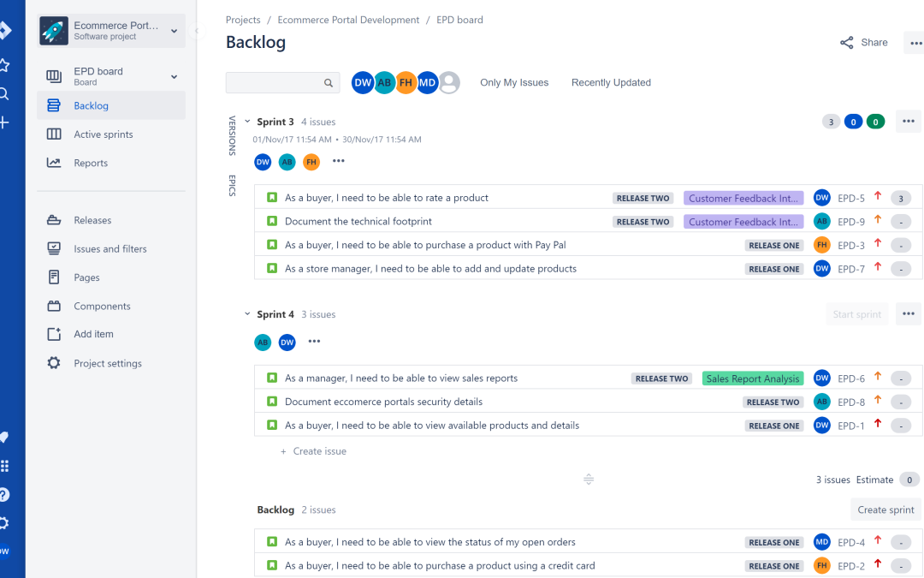Click the search magnifier in the filter box
This screenshot has width=924, height=578.
click(329, 83)
